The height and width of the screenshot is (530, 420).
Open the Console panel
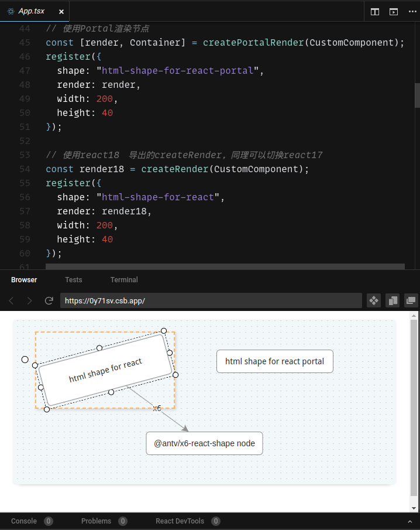tap(24, 521)
